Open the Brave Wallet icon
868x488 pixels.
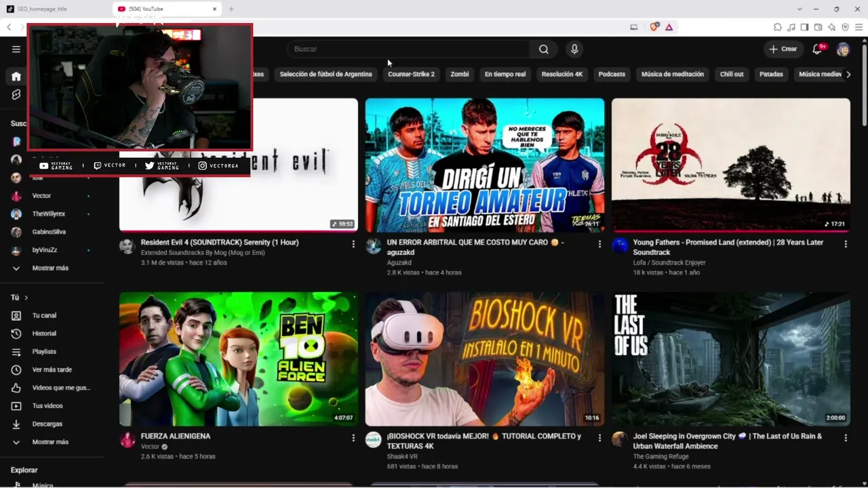[818, 27]
